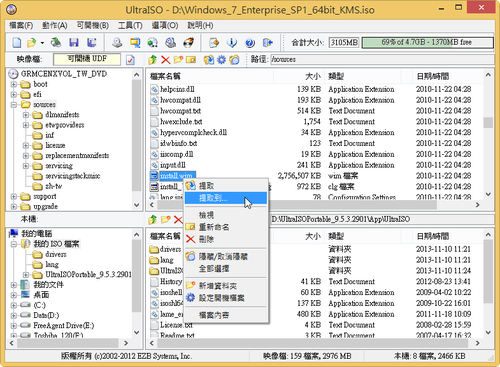Open the 動作(A) menu

(x=55, y=25)
